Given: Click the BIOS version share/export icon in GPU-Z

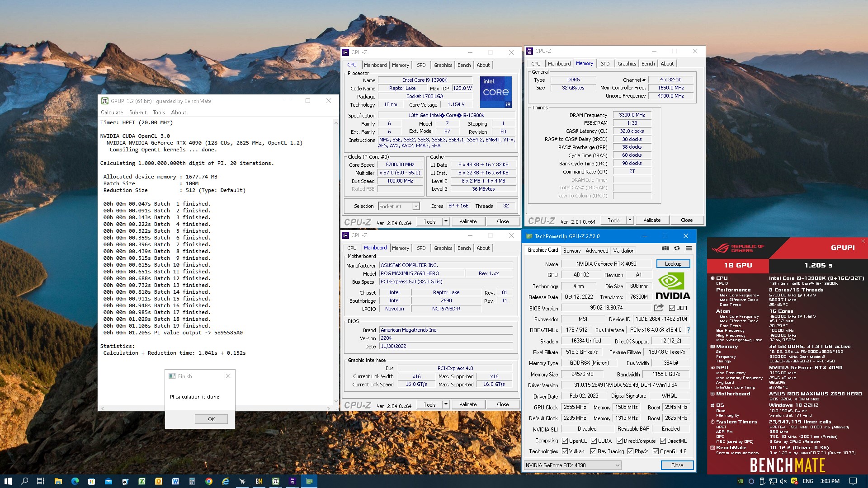Looking at the screenshot, I should (659, 308).
